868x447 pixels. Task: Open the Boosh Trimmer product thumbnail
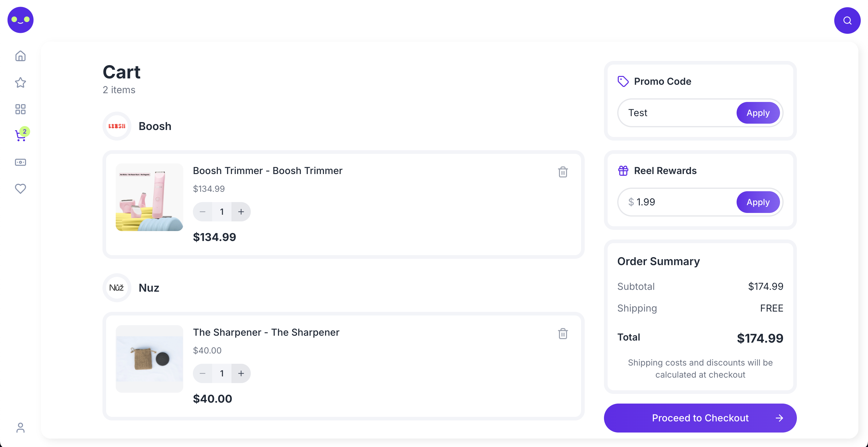(149, 198)
